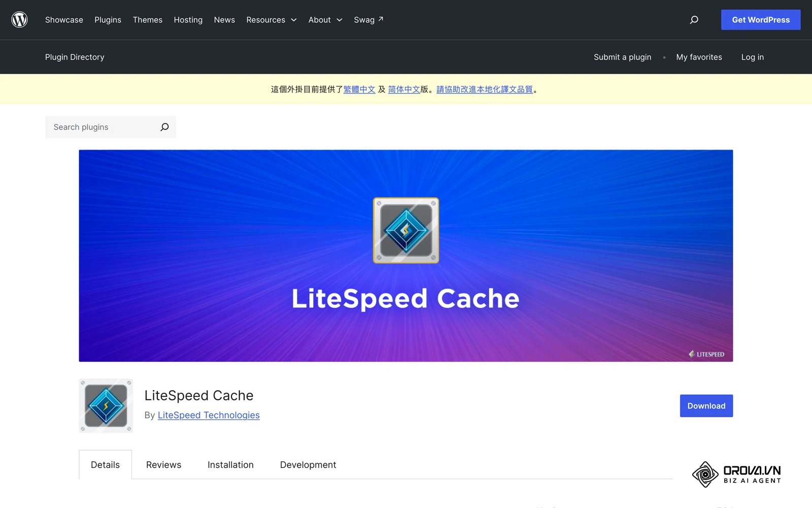Open the Plugins menu item
812x508 pixels.
108,20
